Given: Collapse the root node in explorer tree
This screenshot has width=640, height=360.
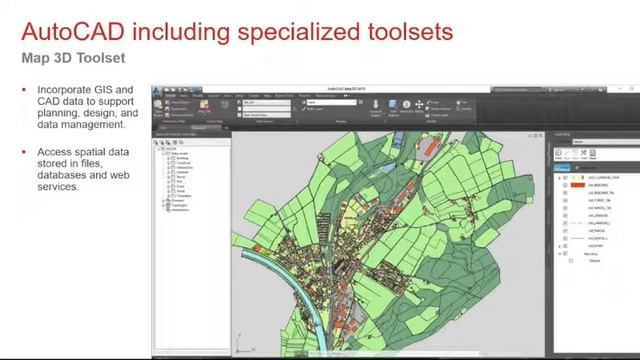Looking at the screenshot, I should click(x=159, y=149).
